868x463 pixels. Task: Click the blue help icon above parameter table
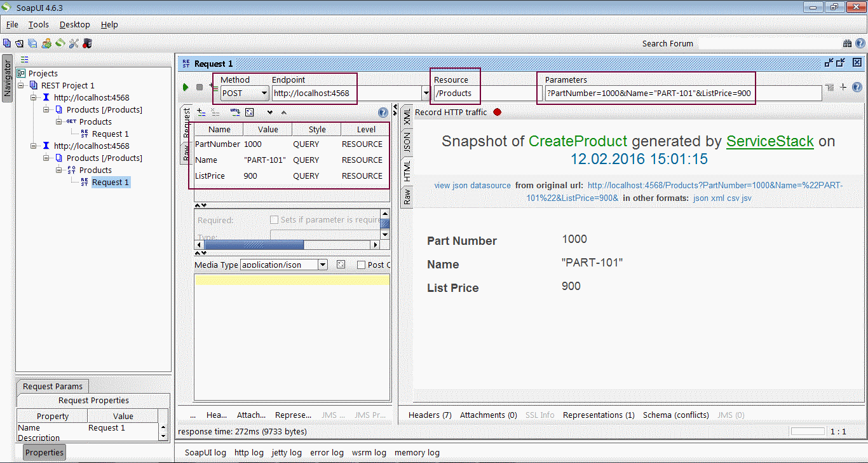click(383, 113)
